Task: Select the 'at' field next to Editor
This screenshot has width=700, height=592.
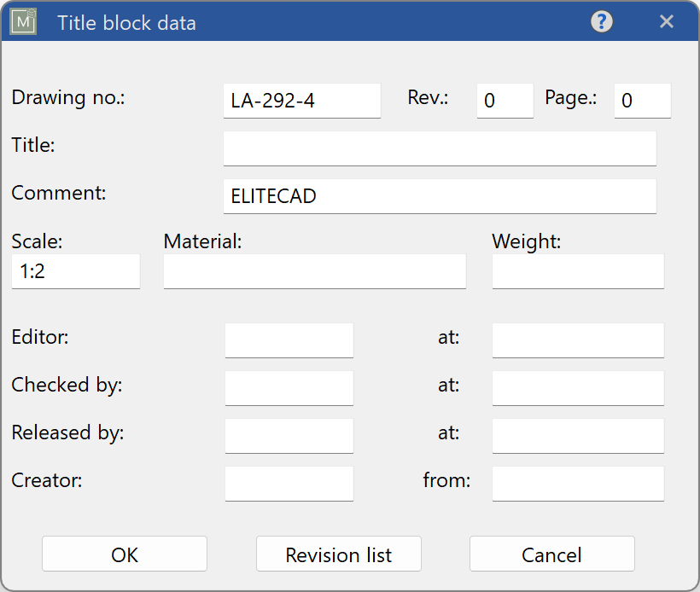Action: point(578,340)
